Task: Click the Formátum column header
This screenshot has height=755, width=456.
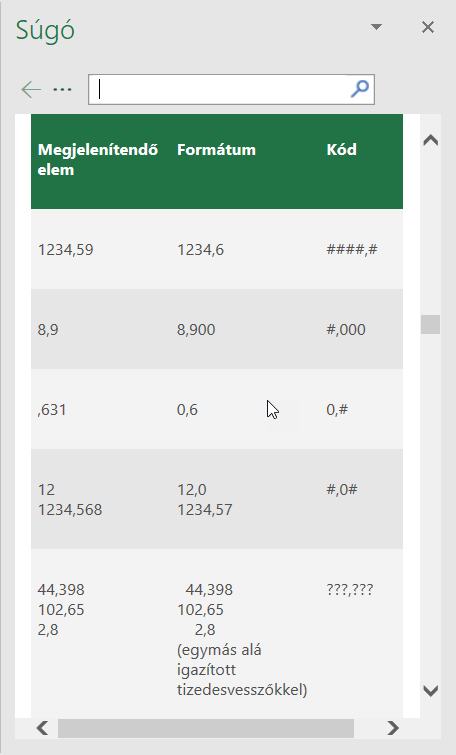Action: (216, 150)
